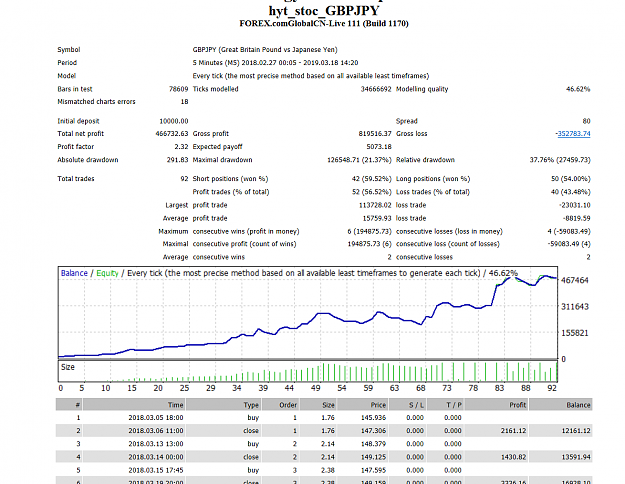
Task: Click Loss trades value 40 (43.48%)
Action: click(x=571, y=192)
